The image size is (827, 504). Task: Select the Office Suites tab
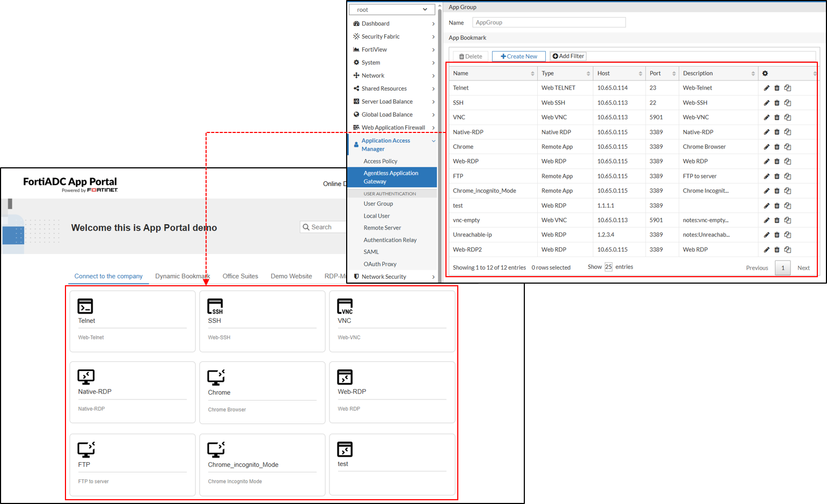pos(240,276)
